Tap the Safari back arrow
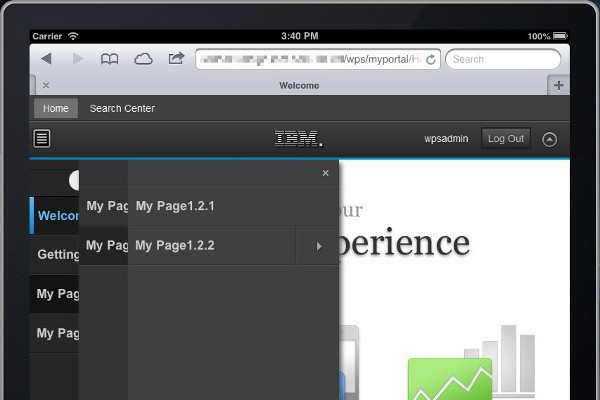 pyautogui.click(x=46, y=59)
